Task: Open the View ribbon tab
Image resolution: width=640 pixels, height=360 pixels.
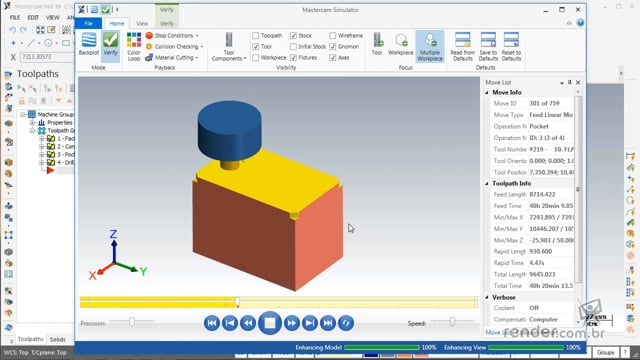Action: pyautogui.click(x=142, y=24)
